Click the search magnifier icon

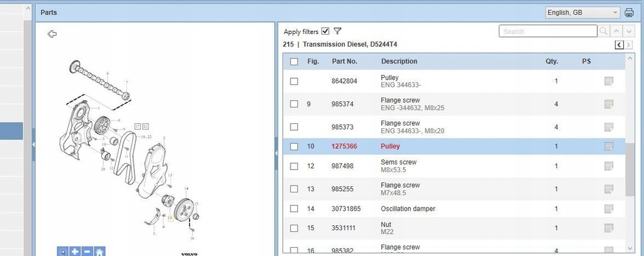point(603,31)
